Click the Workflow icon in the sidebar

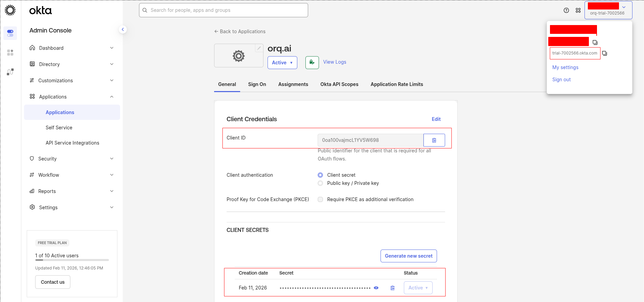point(32,175)
